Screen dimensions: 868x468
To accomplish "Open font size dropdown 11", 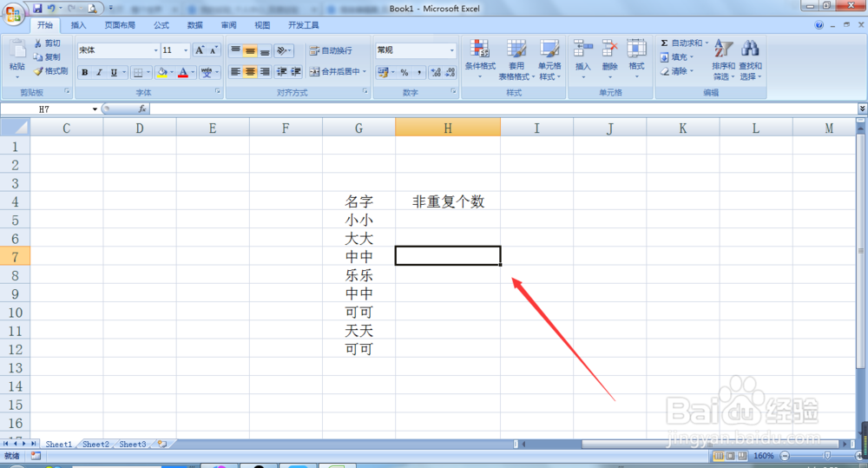I will pos(186,50).
